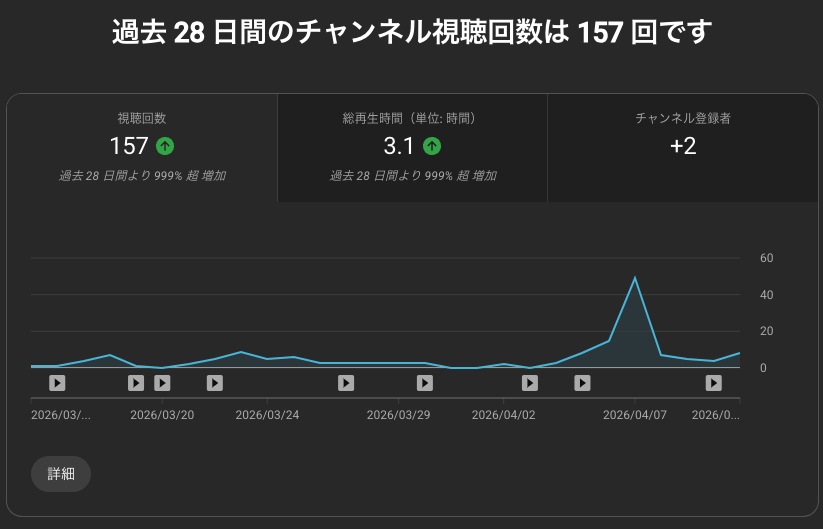The width and height of the screenshot is (823, 529).
Task: Click the 過去 28 日間より 999% 超 増加 text under 157
Action: click(142, 176)
